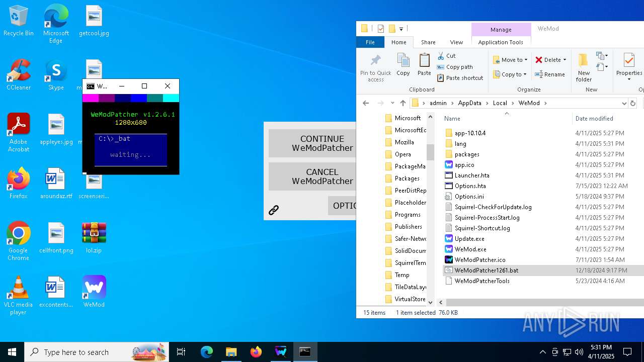Select Squirrel-CheckForUpdate.log file

[x=493, y=207]
